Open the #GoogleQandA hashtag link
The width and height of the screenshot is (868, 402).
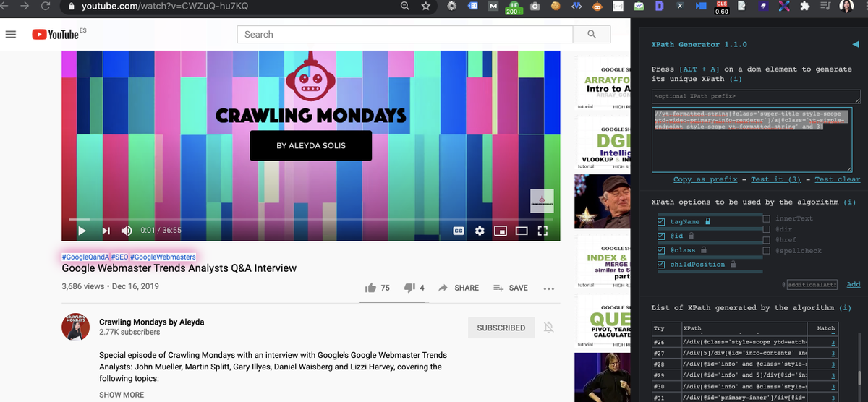point(85,257)
